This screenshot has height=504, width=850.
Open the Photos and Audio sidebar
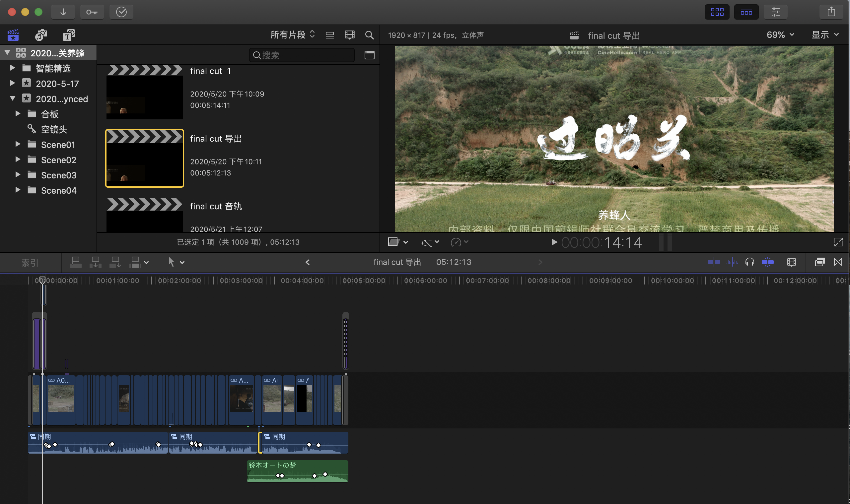(41, 35)
